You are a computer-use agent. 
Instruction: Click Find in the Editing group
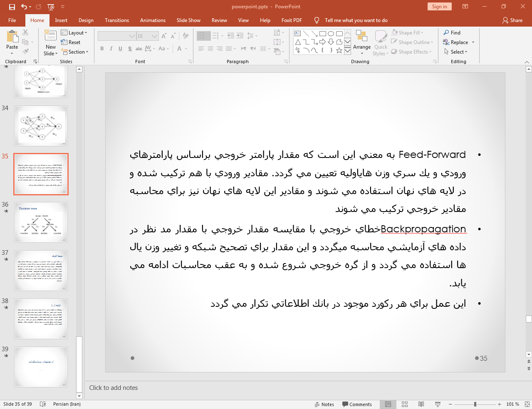tap(452, 33)
